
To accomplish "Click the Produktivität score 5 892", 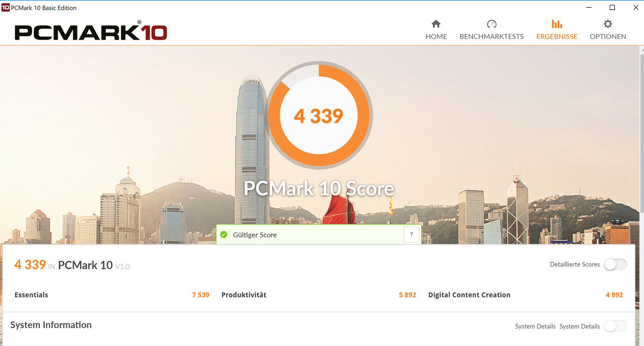I will [408, 295].
